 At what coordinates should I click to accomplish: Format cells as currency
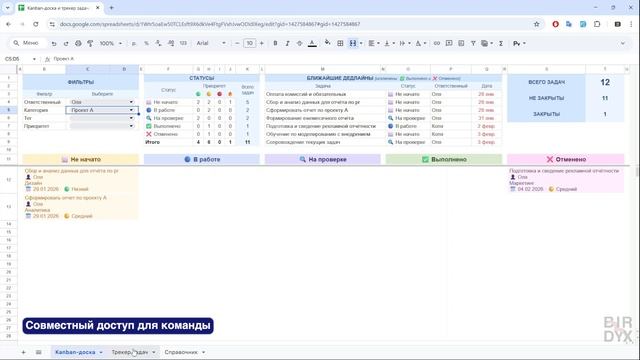pyautogui.click(x=134, y=43)
